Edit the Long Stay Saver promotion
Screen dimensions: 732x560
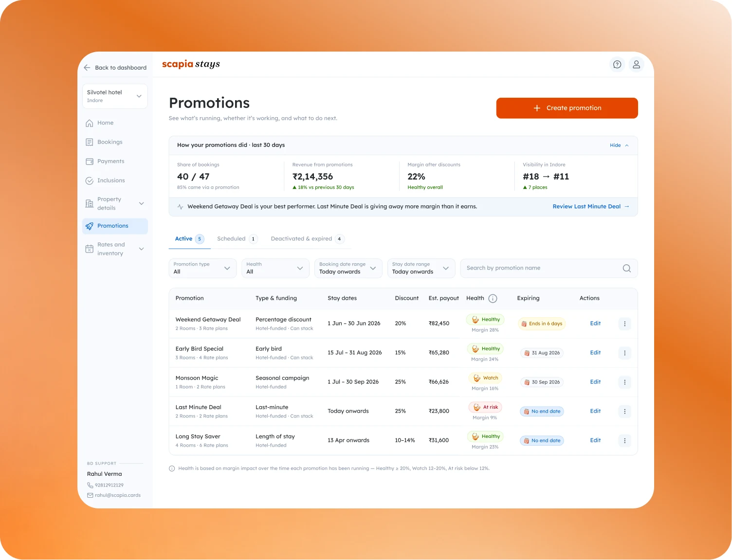point(595,440)
